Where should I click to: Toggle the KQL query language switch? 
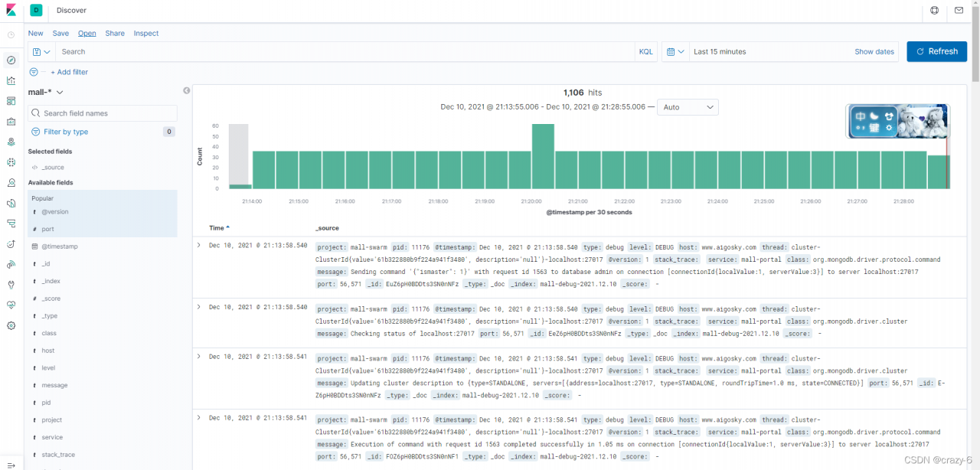[645, 52]
